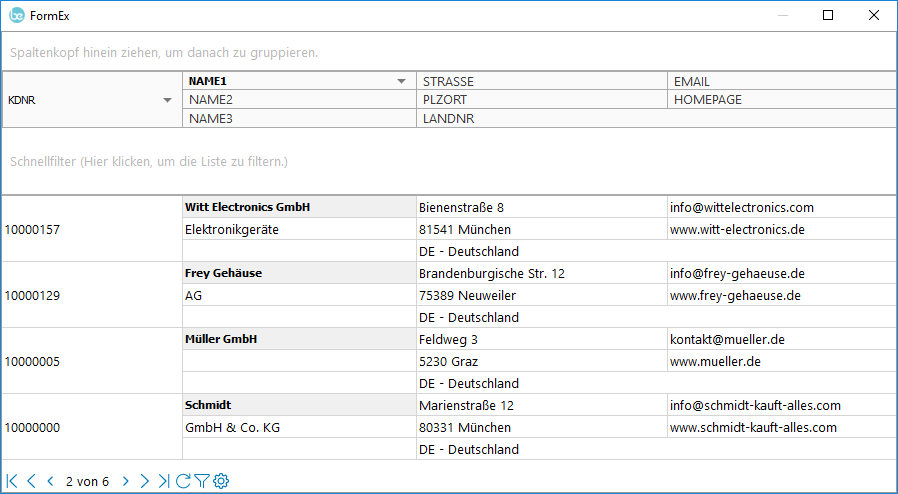The width and height of the screenshot is (898, 494).
Task: Jump to the first record page
Action: tap(12, 481)
